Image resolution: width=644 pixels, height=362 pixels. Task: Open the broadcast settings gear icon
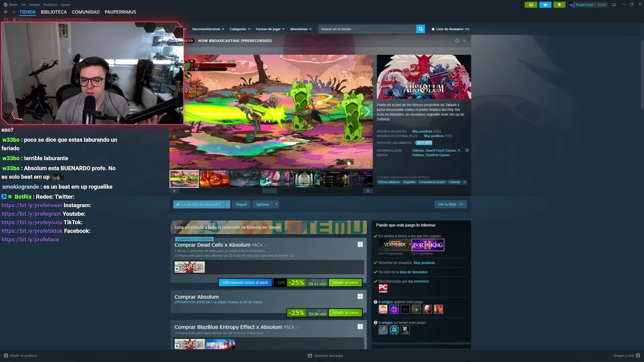click(x=457, y=41)
